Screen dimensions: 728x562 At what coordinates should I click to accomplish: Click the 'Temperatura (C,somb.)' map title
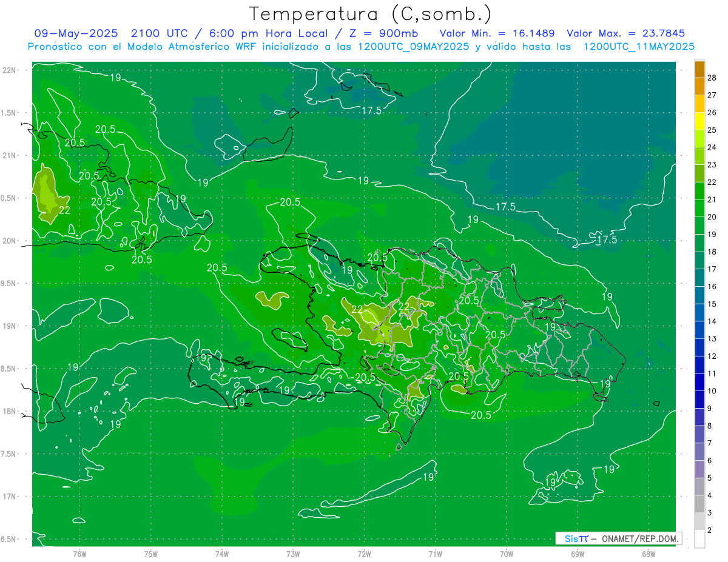click(x=371, y=14)
